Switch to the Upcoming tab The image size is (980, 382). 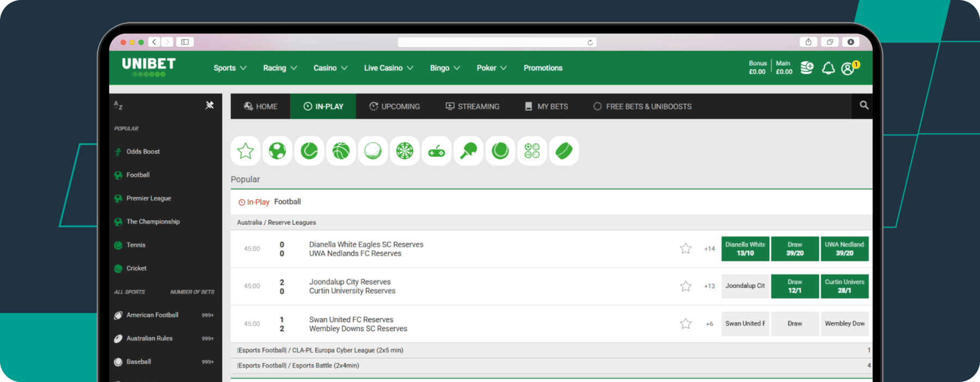tap(394, 106)
